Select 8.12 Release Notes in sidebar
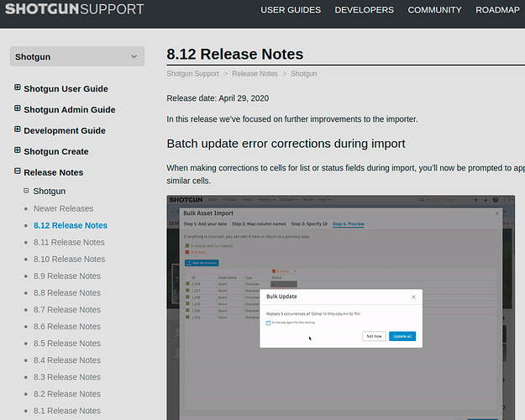The width and height of the screenshot is (525, 420). pyautogui.click(x=71, y=225)
